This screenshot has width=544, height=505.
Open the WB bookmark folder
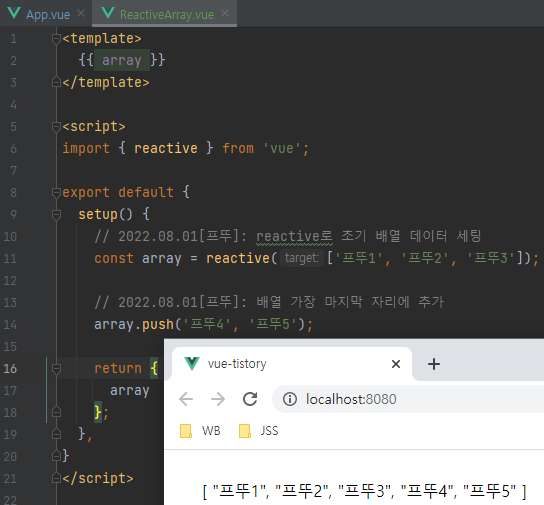(201, 431)
